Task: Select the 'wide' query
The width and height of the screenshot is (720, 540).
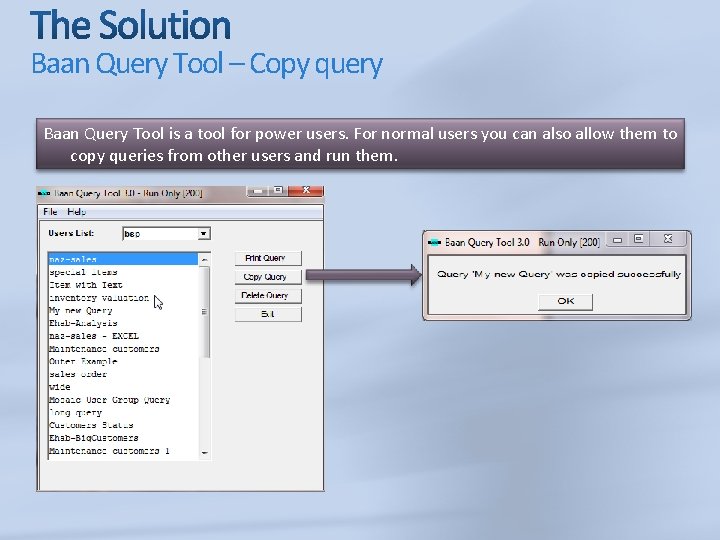Action: [123, 387]
